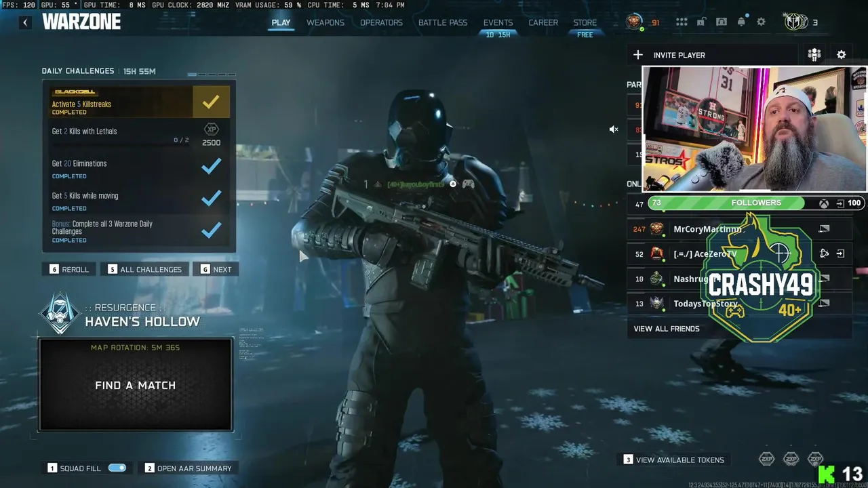Click MrCoryMartinnn's avatar emblem
Viewport: 868px width, 488px height.
point(656,229)
